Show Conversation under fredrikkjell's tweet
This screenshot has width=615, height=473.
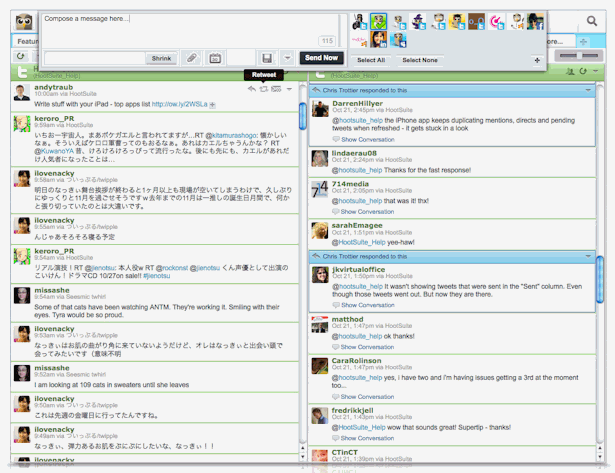367,438
